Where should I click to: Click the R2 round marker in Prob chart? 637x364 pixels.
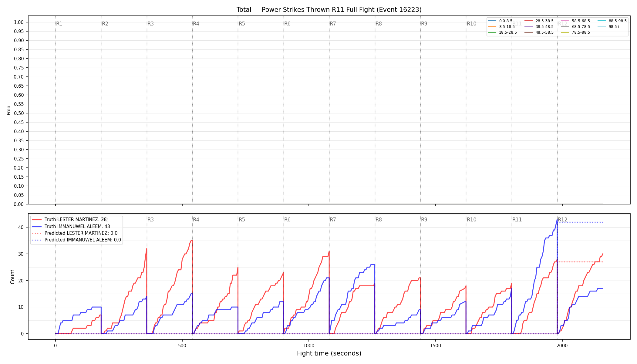105,24
